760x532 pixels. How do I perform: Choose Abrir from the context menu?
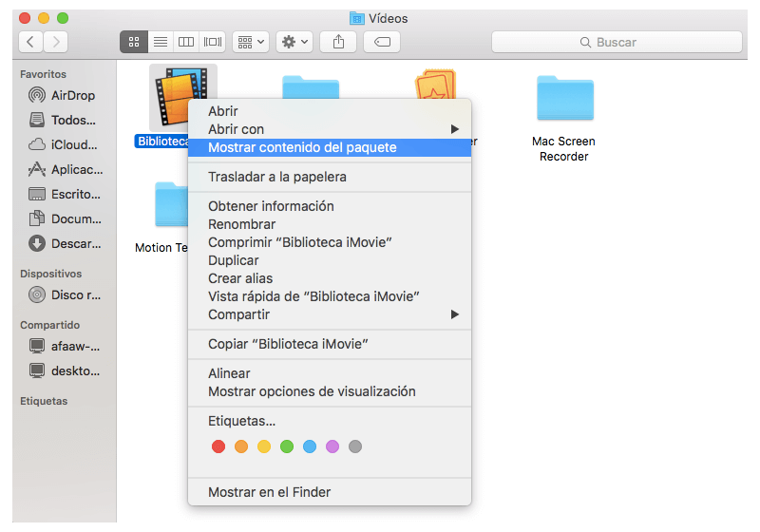[330, 111]
